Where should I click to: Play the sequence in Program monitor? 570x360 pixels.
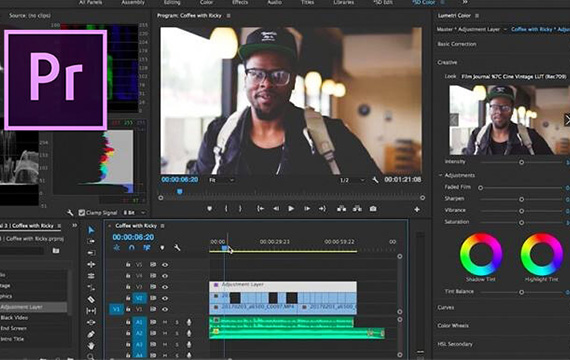click(291, 209)
